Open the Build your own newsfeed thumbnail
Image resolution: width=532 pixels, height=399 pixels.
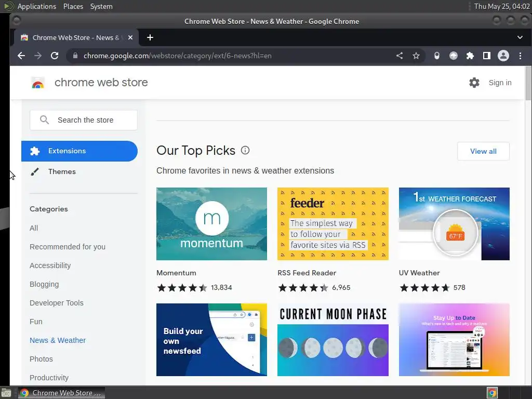[212, 340]
